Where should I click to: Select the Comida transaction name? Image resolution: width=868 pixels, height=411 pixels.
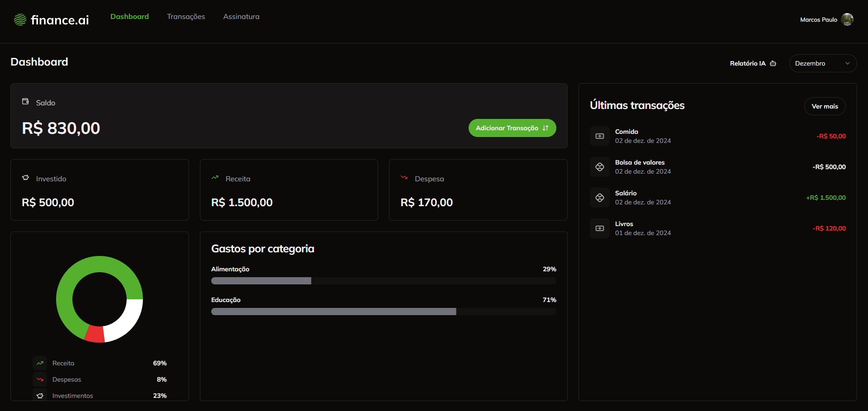pyautogui.click(x=626, y=132)
